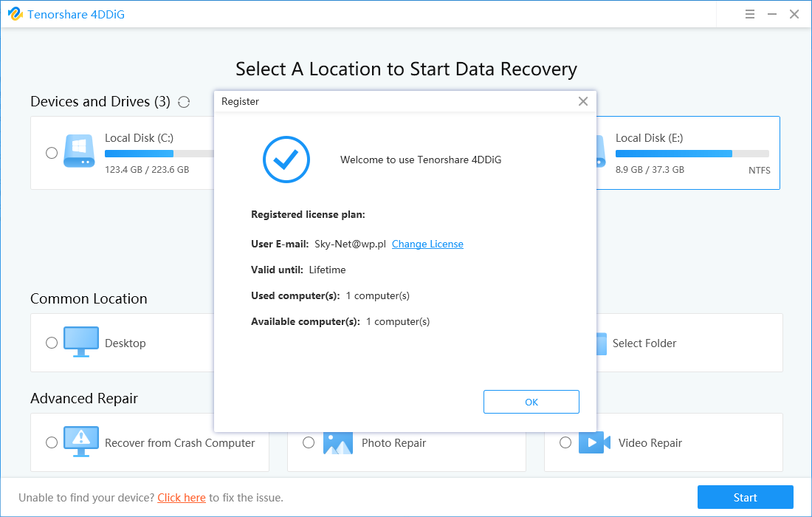Select the Local Disk (C:) radio button
812x517 pixels.
click(x=51, y=153)
